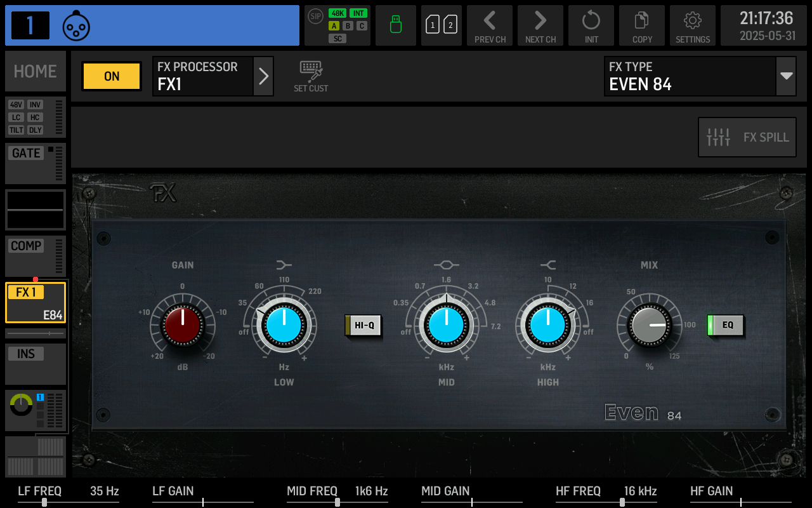
Task: Toggle the EQ switch
Action: coord(726,325)
